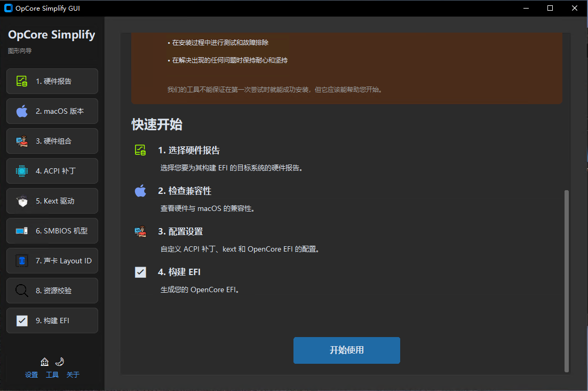Image resolution: width=588 pixels, height=391 pixels.
Task: Click the text 查看硬件与 macOS 的兼容性。
Action: (x=208, y=209)
